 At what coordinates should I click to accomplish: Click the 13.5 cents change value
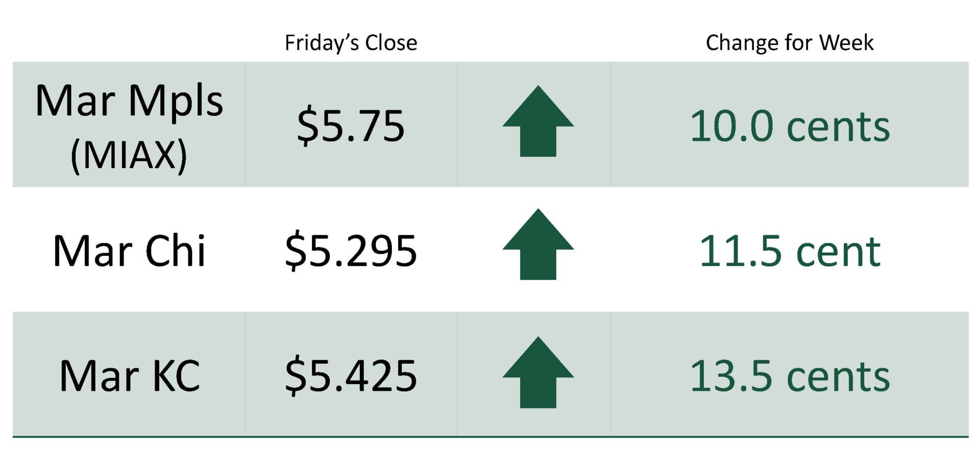pyautogui.click(x=789, y=376)
